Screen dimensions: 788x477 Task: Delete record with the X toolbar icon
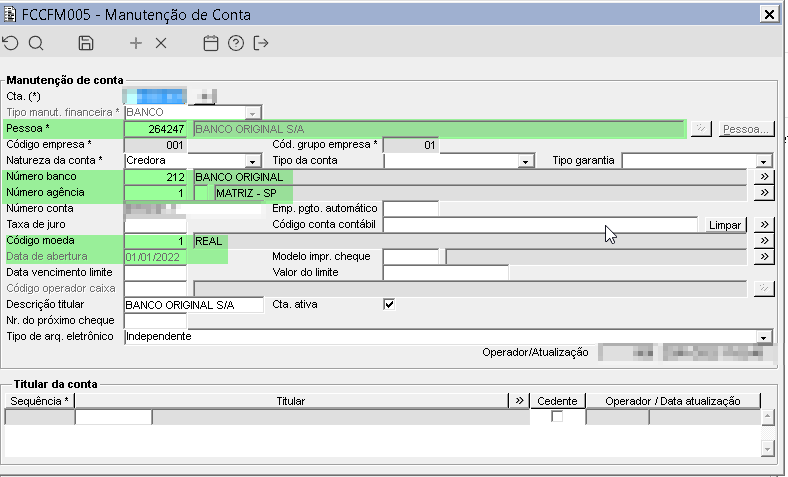tap(161, 43)
